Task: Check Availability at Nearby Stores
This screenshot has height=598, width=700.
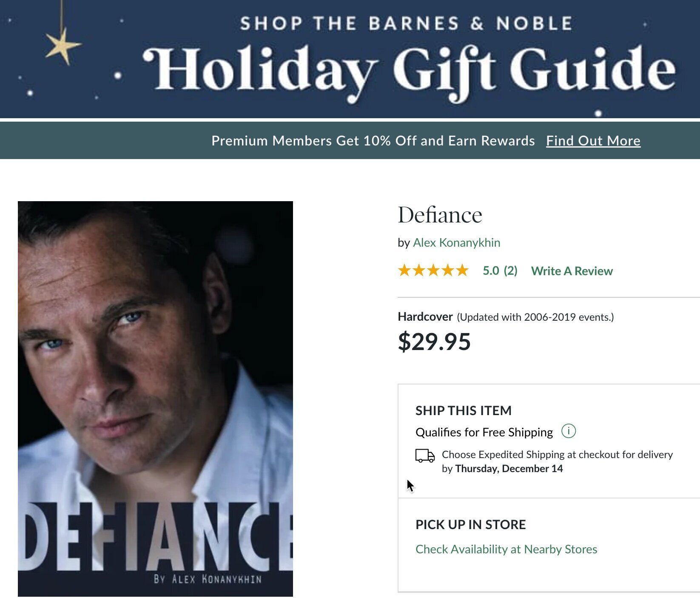Action: click(x=506, y=549)
